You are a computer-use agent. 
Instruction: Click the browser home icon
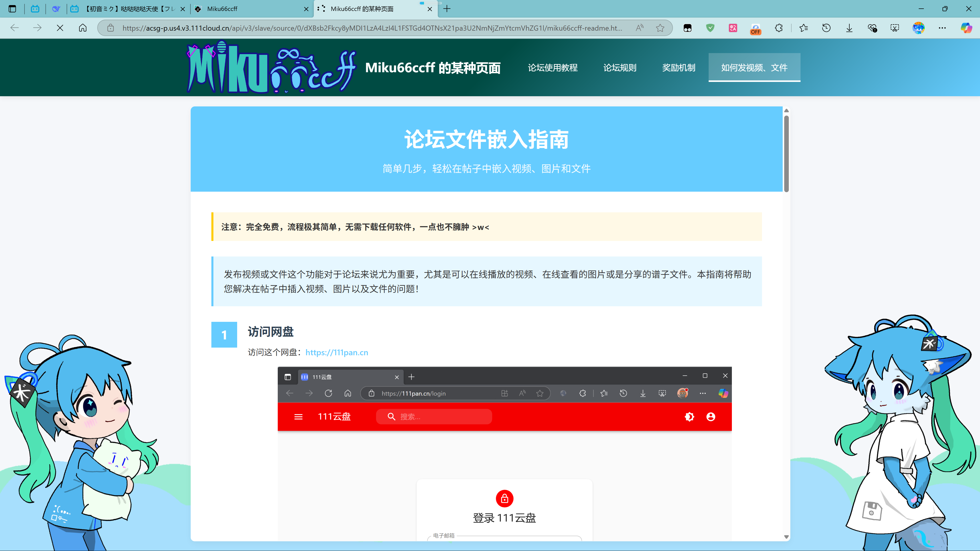(x=82, y=28)
